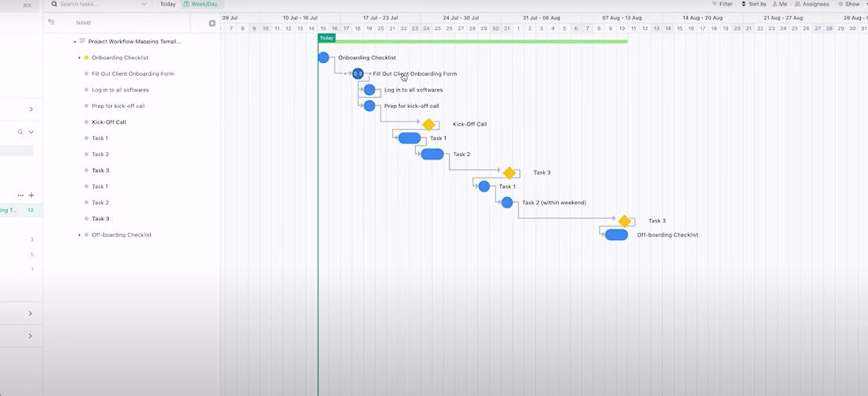Image resolution: width=868 pixels, height=396 pixels.
Task: Click the Log in to all softwares Gantt circle
Action: pos(369,90)
